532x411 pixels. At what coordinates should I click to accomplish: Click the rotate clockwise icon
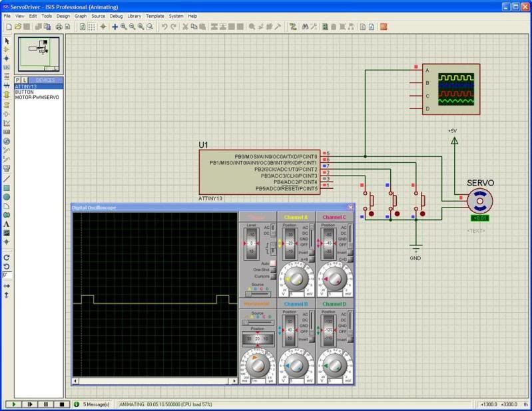coord(7,257)
